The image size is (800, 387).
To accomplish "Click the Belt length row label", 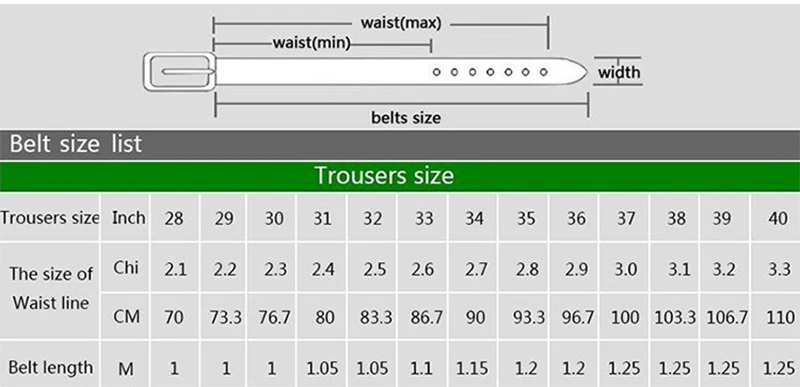I will (x=50, y=367).
